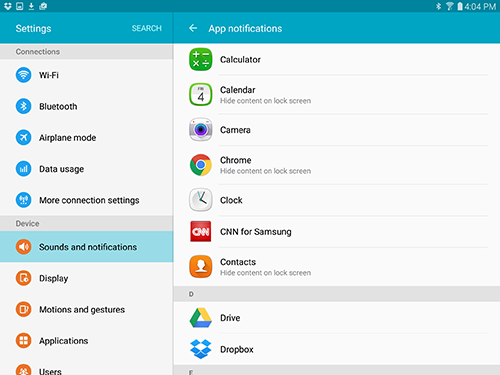This screenshot has height=375, width=500.
Task: Open Applications settings label
Action: click(64, 341)
